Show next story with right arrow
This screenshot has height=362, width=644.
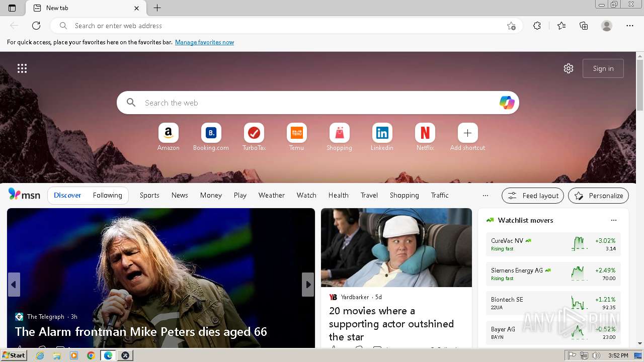[x=308, y=285]
